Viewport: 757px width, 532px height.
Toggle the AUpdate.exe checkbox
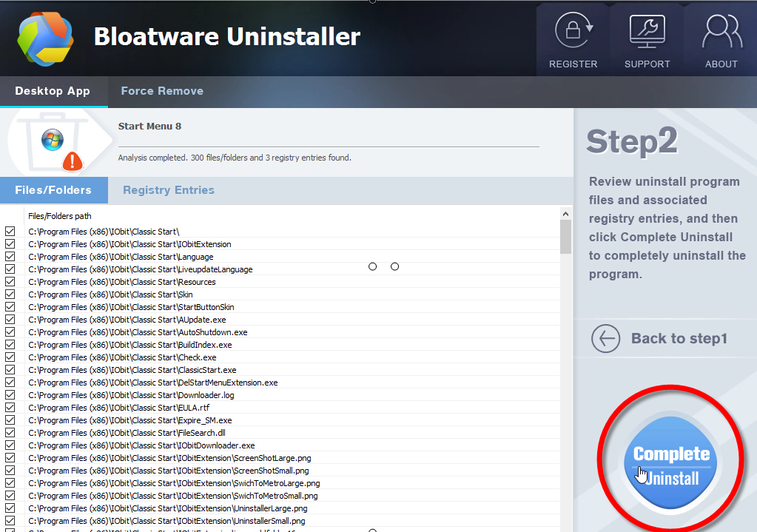click(10, 319)
